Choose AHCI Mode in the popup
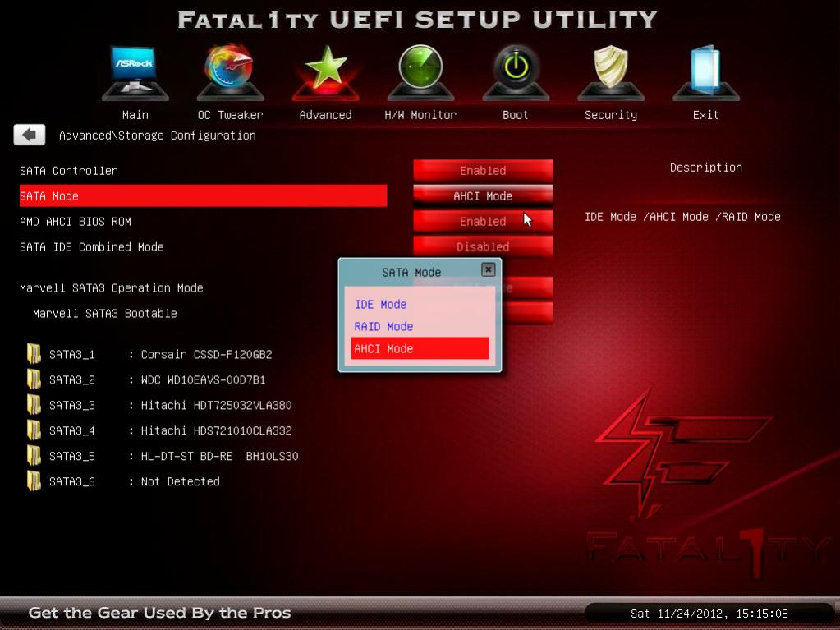840x630 pixels. pos(420,348)
